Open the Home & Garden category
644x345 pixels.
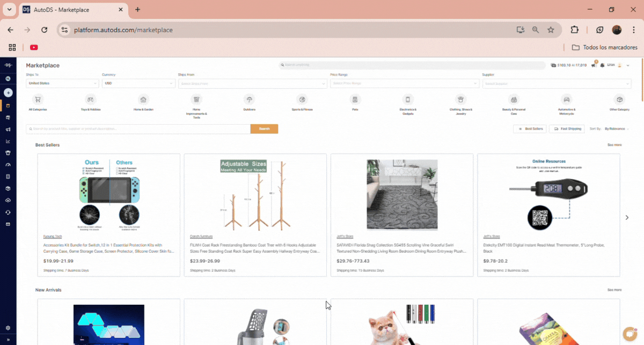143,100
